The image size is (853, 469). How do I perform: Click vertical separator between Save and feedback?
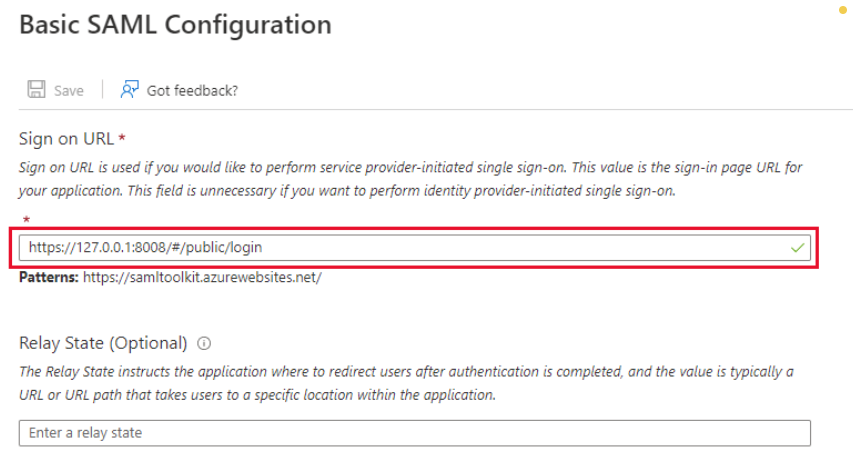coord(102,89)
